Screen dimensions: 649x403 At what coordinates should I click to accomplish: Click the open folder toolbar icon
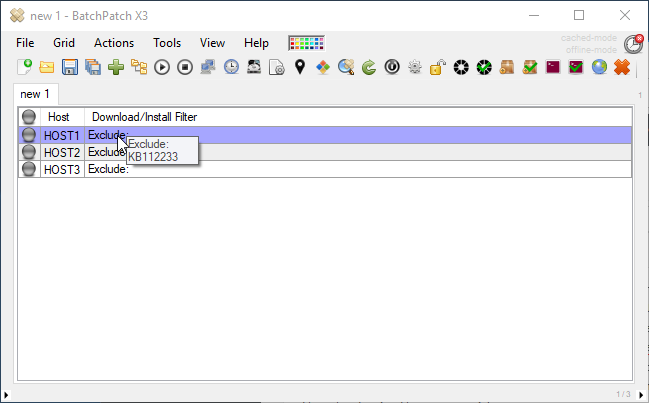tap(47, 67)
